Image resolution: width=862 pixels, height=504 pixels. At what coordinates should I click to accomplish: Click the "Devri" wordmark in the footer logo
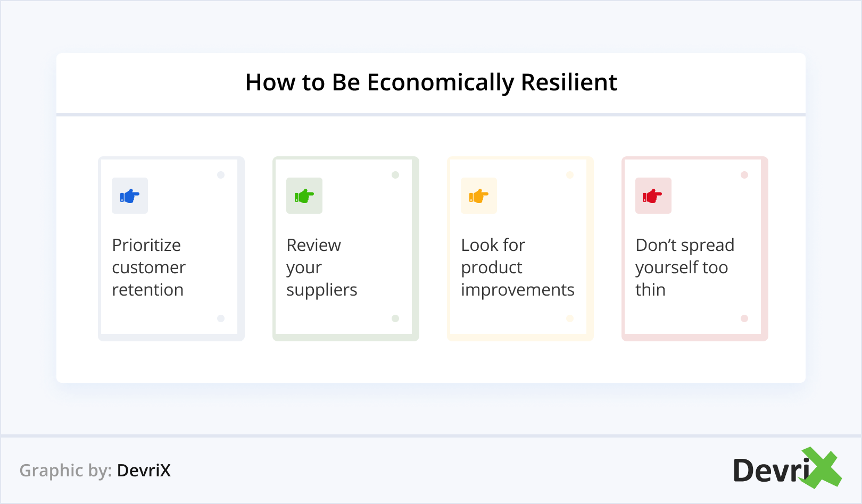coord(770,471)
